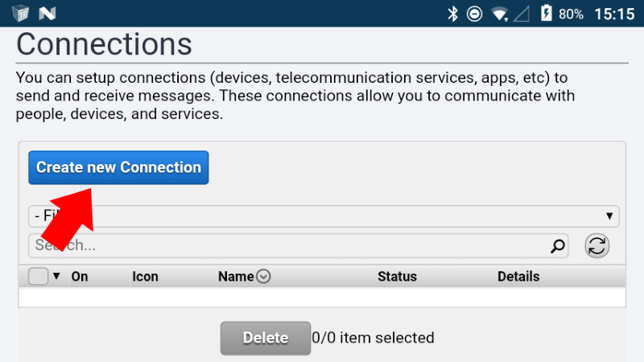Tap the Bluetooth status bar icon
The width and height of the screenshot is (644, 362).
point(452,14)
